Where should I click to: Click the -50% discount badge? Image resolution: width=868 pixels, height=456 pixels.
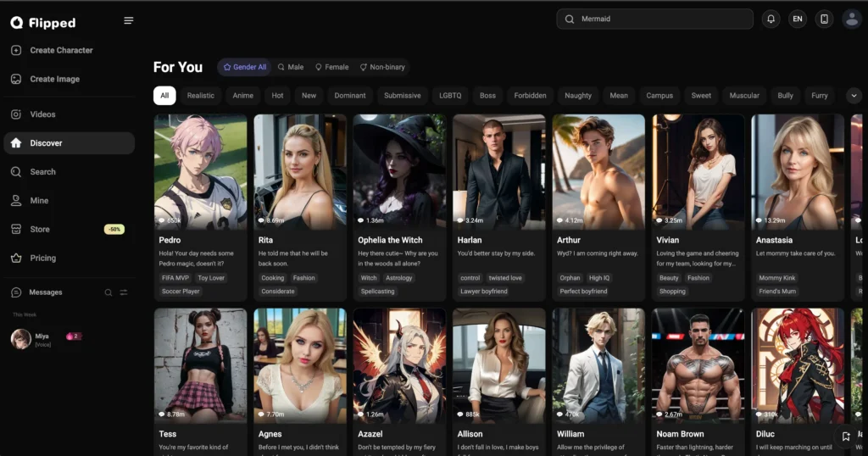pos(114,229)
